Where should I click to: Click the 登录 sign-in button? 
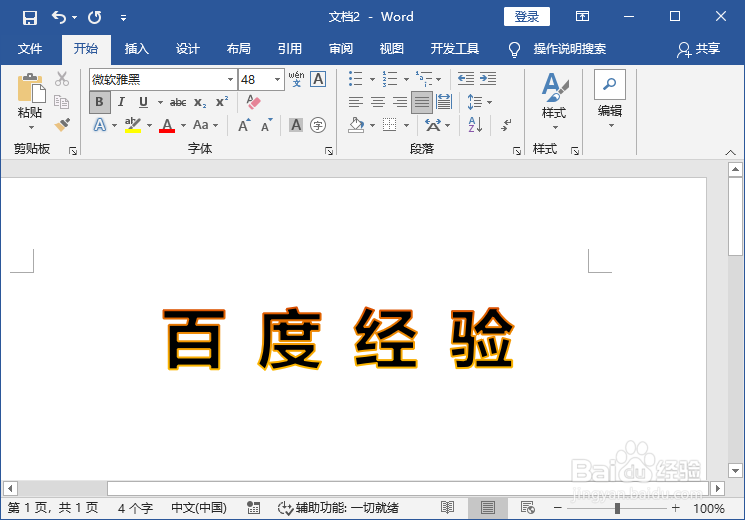pos(527,17)
